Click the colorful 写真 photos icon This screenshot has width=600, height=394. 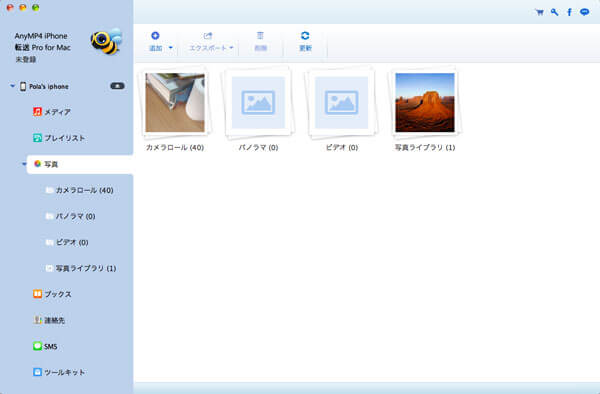point(37,164)
